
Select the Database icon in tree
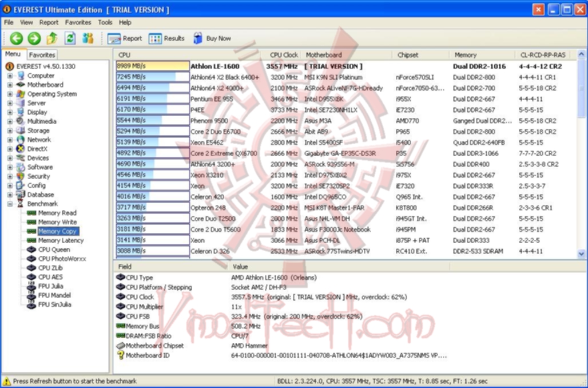[x=21, y=195]
